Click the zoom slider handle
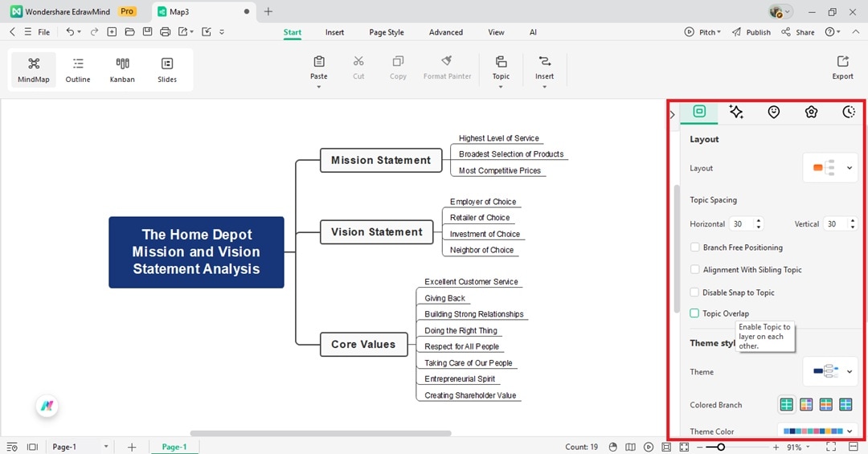The image size is (868, 454). (x=721, y=447)
